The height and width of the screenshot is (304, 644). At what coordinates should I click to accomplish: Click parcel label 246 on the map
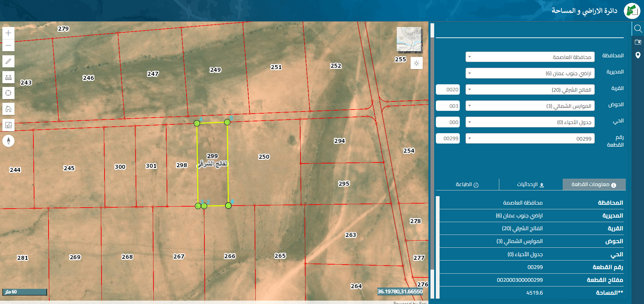88,78
